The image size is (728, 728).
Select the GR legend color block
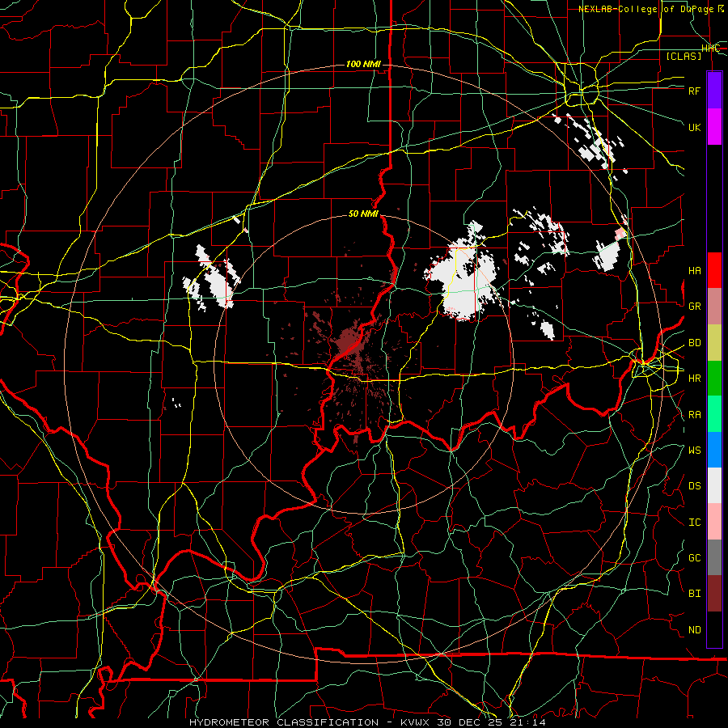click(714, 307)
